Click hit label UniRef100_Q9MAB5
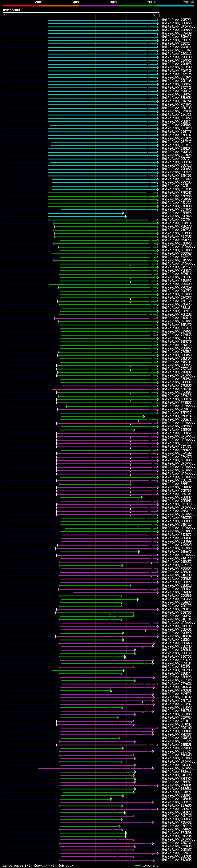197x868 pixels. [x=176, y=169]
